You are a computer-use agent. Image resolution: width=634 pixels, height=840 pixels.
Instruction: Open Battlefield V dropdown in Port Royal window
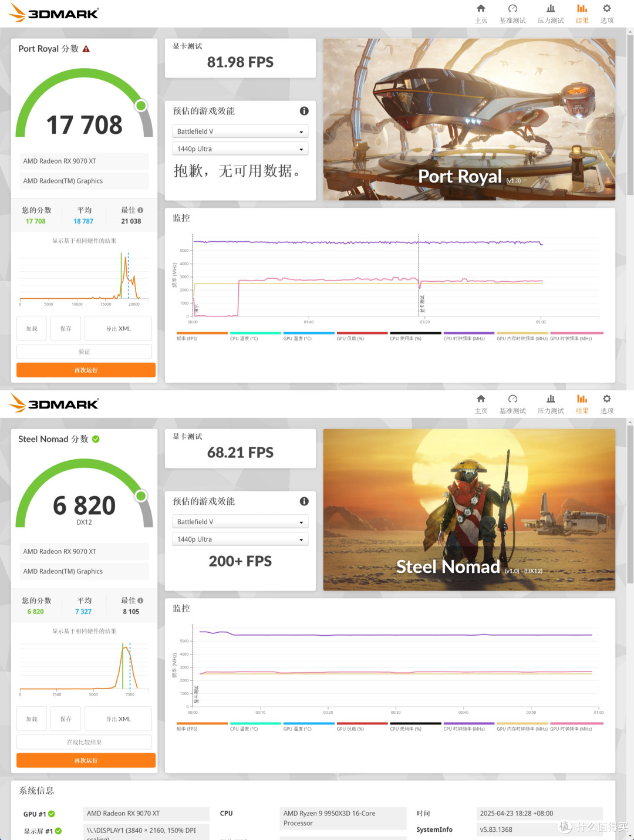pos(240,131)
